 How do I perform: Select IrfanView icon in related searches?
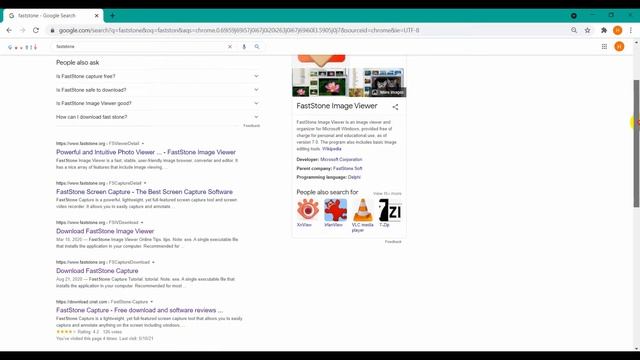pos(336,210)
